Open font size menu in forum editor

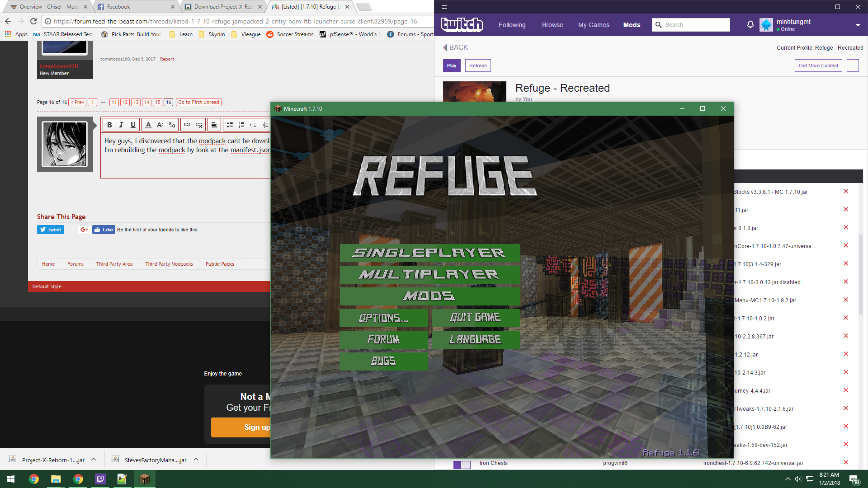pos(160,125)
